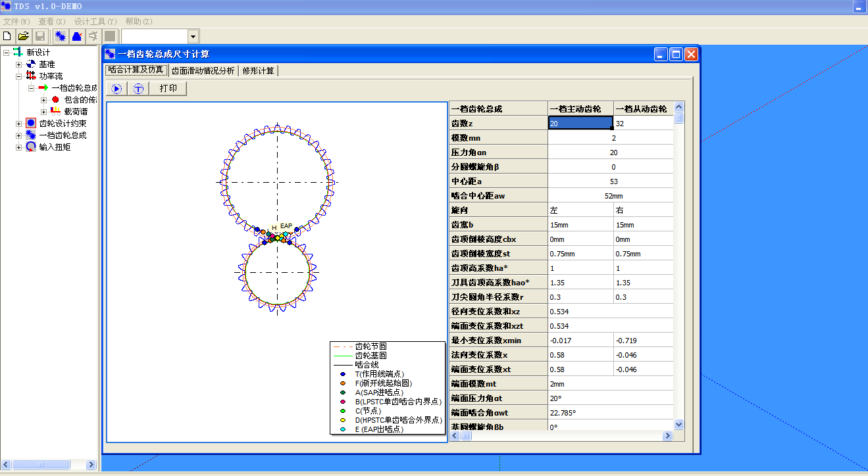Click the TDS application icon in the title bar
The height and width of the screenshot is (476, 868).
click(6, 7)
